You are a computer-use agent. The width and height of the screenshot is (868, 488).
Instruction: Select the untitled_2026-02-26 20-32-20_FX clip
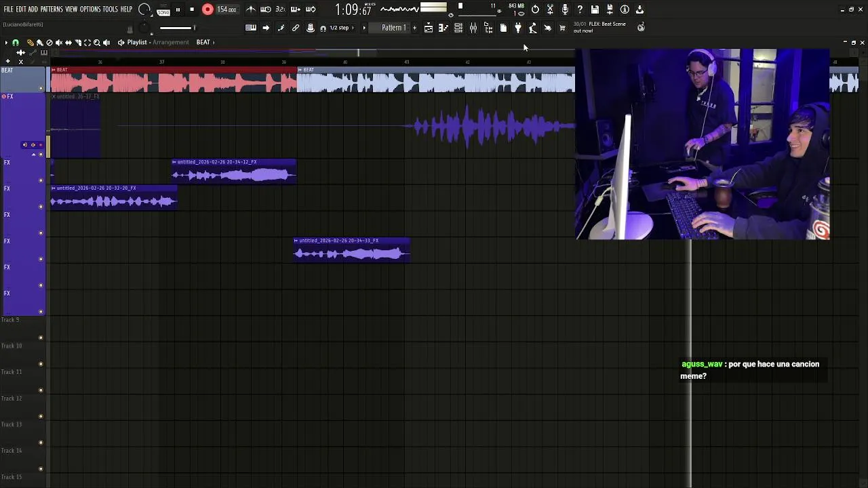(x=114, y=198)
